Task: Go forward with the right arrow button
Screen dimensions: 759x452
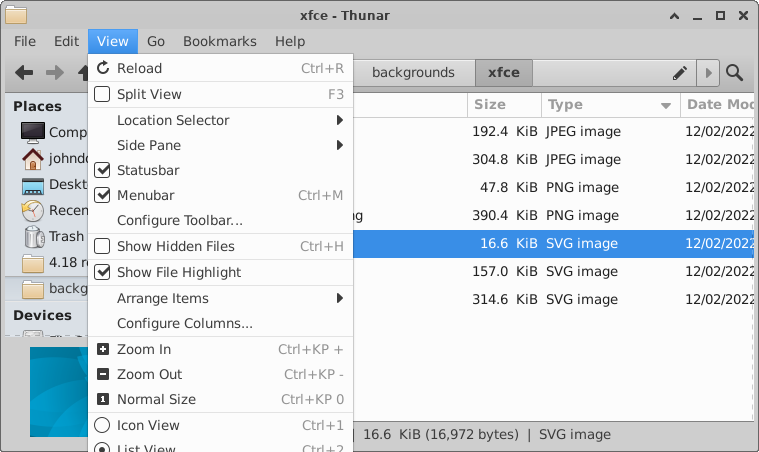Action: point(55,73)
